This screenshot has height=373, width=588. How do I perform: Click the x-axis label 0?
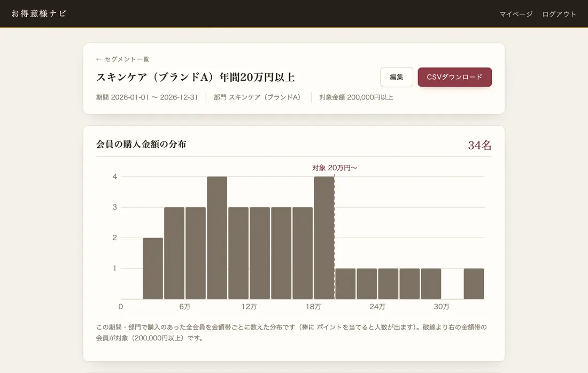click(x=120, y=307)
